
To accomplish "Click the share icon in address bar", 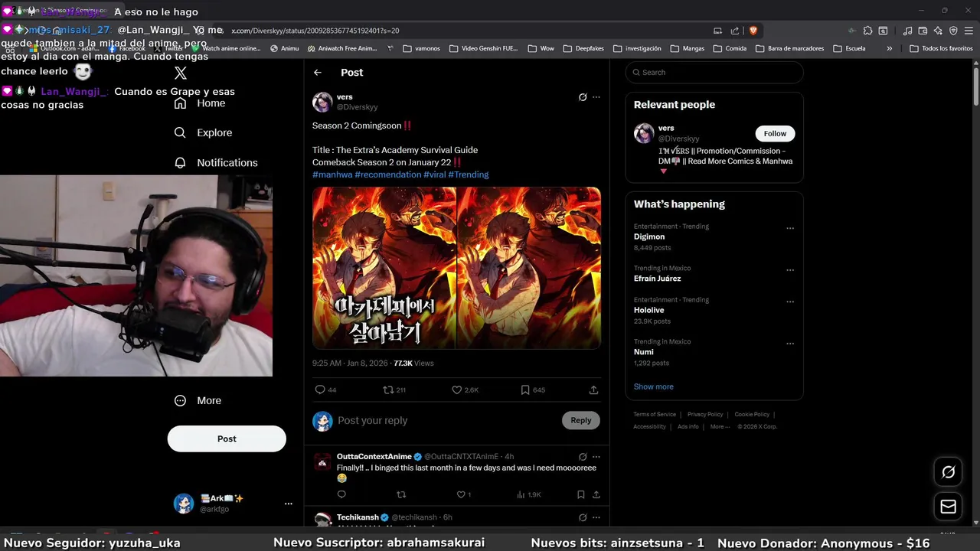I will 735,31.
